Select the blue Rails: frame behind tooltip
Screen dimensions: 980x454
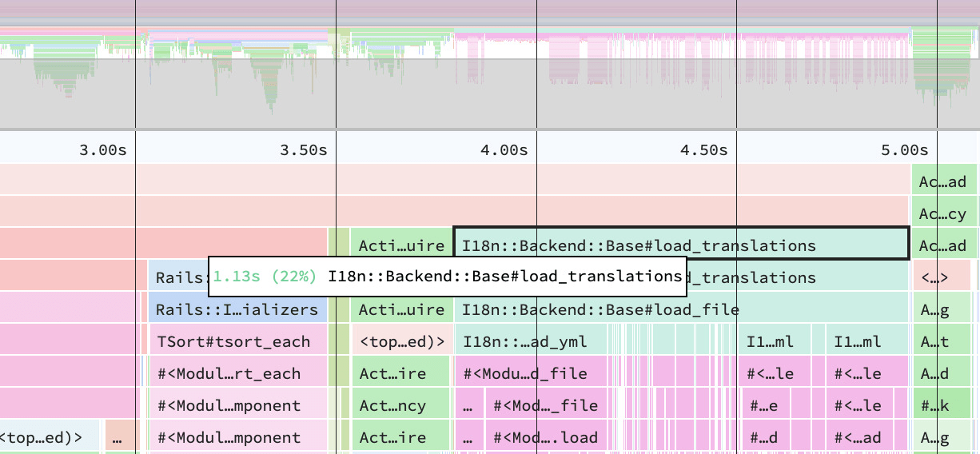(x=178, y=277)
